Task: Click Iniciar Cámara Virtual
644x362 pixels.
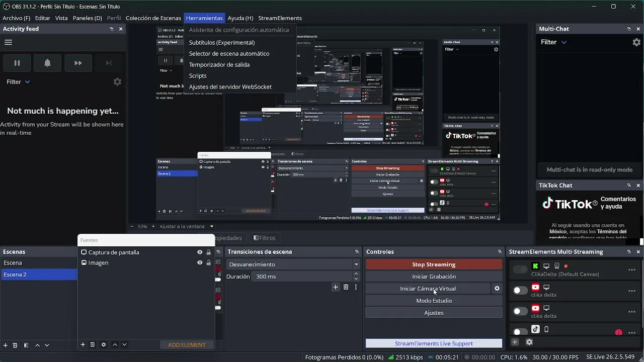Action: click(428, 289)
